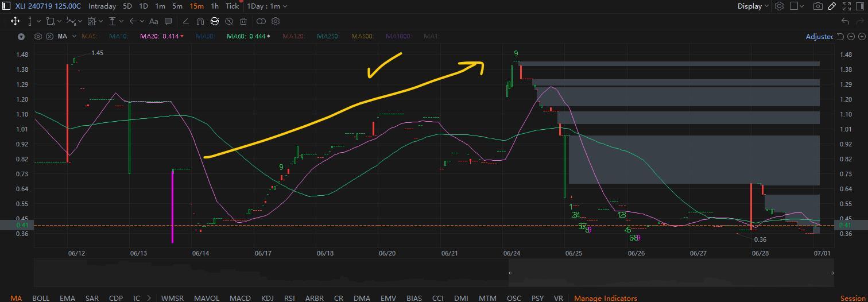Viewport: 868px width, 302px height.
Task: Click left handle of timeline range selector
Action: (x=510, y=273)
